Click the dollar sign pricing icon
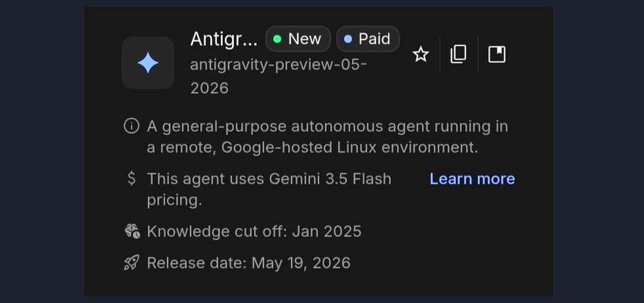Screen dimensions: 644x303 pos(132,178)
